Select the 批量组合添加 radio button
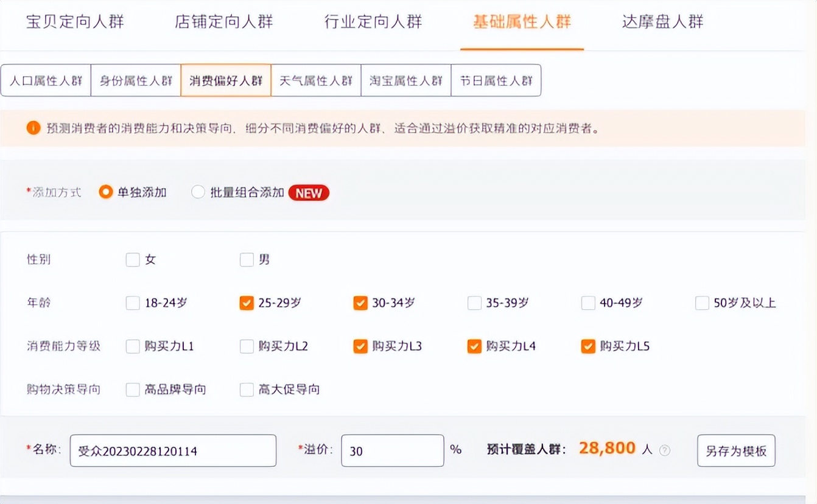 tap(198, 191)
